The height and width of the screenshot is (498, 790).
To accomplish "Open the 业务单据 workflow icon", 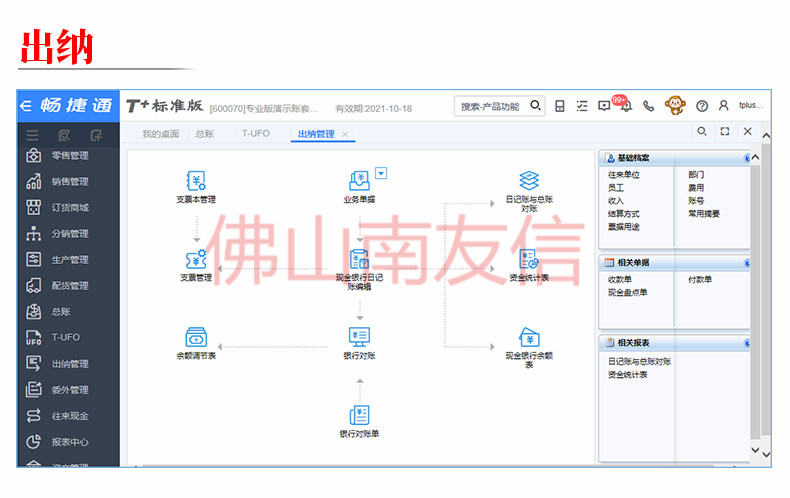I will (x=359, y=180).
